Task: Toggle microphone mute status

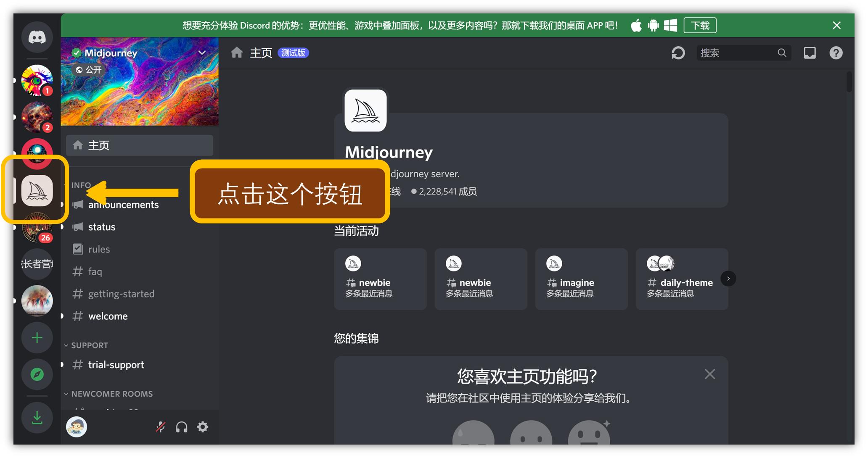Action: pyautogui.click(x=160, y=426)
